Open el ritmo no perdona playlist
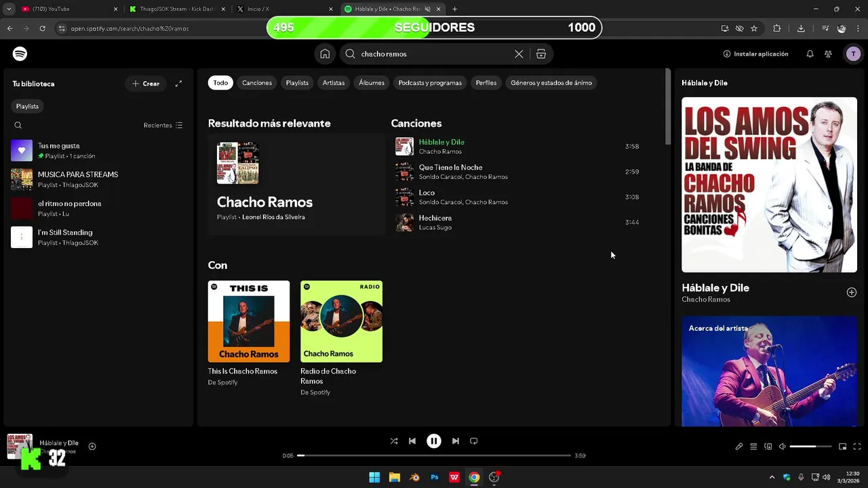 (x=98, y=208)
